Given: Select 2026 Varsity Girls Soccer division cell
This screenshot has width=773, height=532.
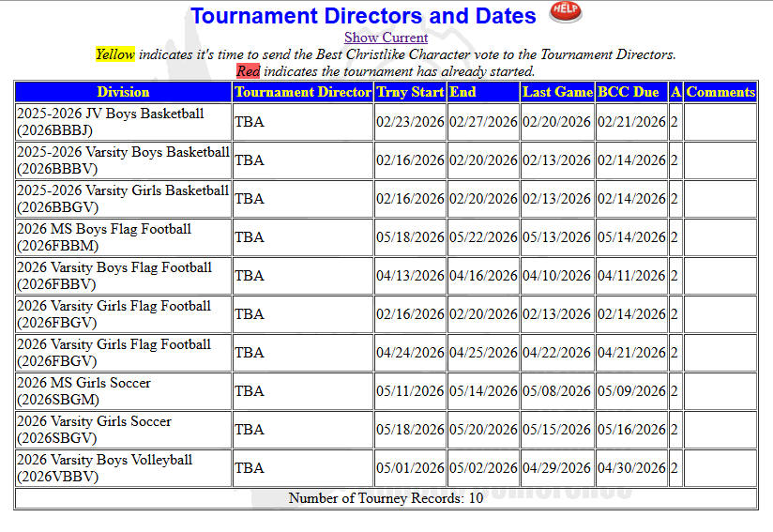Looking at the screenshot, I should click(x=123, y=430).
